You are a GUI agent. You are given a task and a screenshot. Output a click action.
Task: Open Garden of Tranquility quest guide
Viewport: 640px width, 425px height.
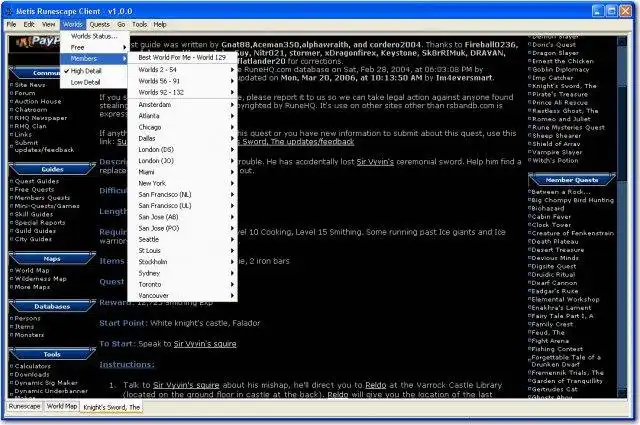[x=567, y=381]
